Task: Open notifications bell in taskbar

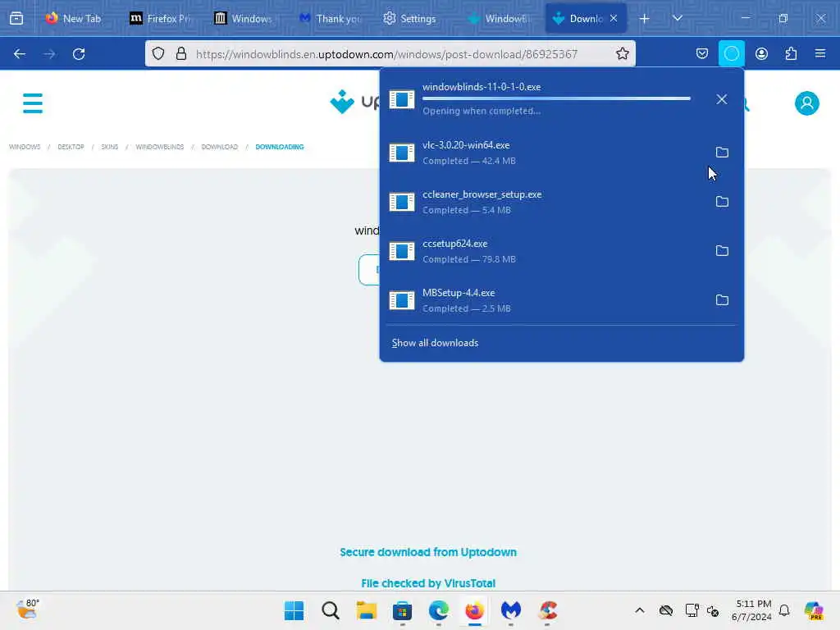Action: tap(784, 610)
